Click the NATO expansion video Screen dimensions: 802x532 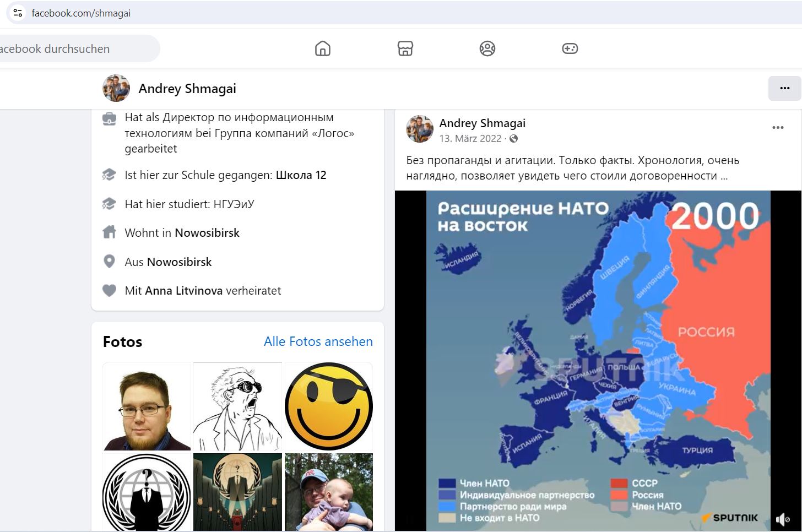[598, 361]
